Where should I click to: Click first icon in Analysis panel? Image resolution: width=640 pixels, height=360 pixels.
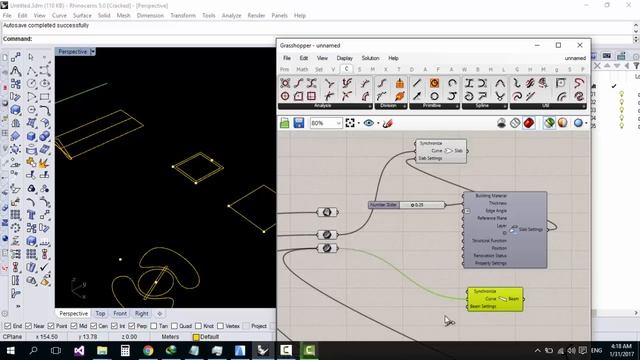(x=285, y=83)
